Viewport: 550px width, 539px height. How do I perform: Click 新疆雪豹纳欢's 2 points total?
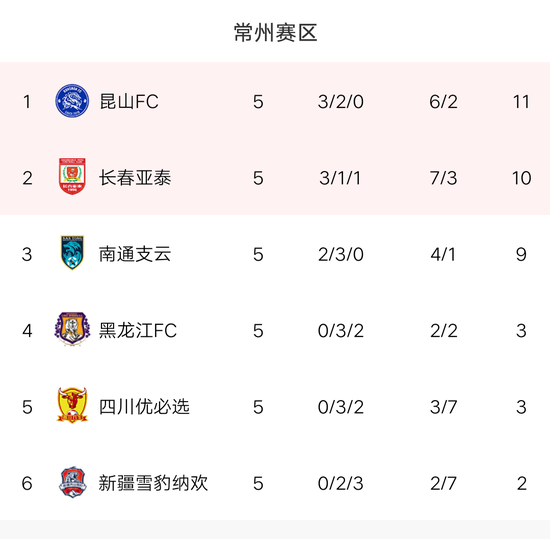522,484
